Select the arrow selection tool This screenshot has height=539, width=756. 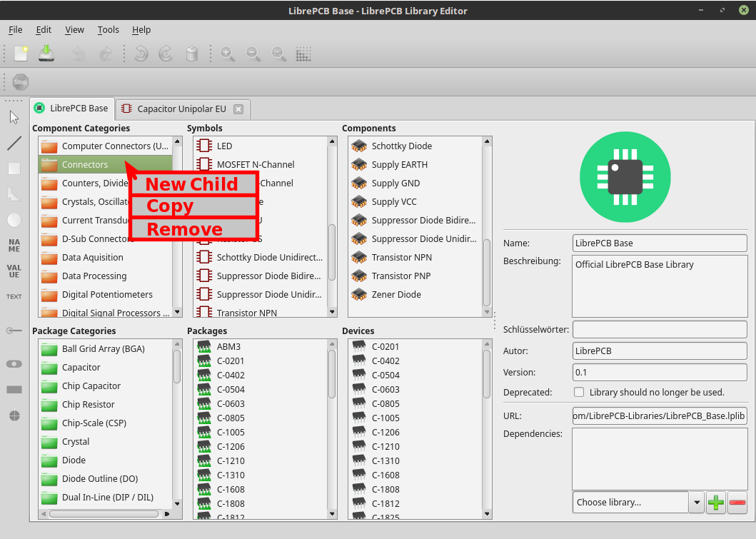(x=13, y=116)
